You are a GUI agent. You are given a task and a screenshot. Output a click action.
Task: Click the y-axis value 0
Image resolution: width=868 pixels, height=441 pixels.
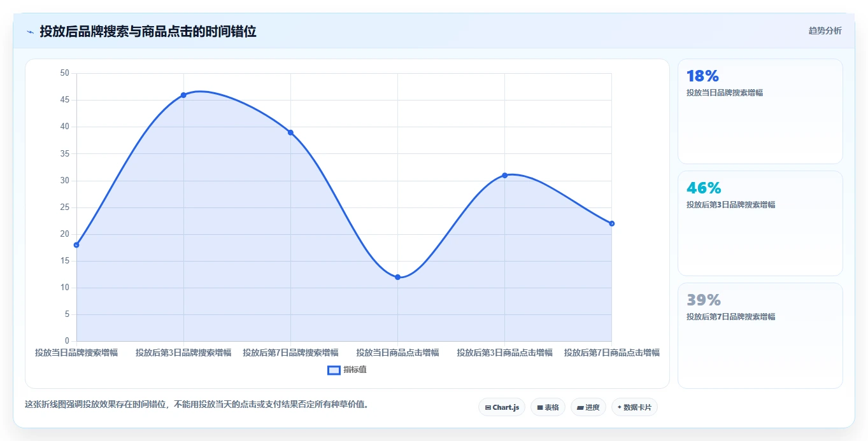[x=67, y=341]
